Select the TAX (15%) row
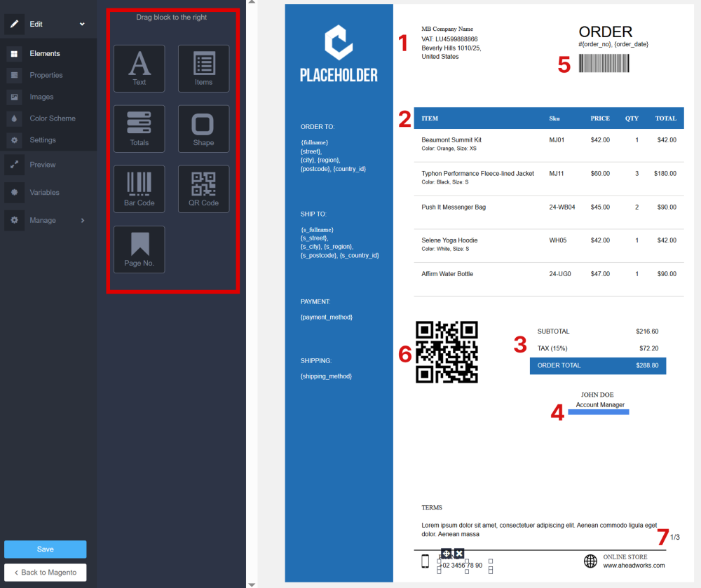 click(x=598, y=348)
